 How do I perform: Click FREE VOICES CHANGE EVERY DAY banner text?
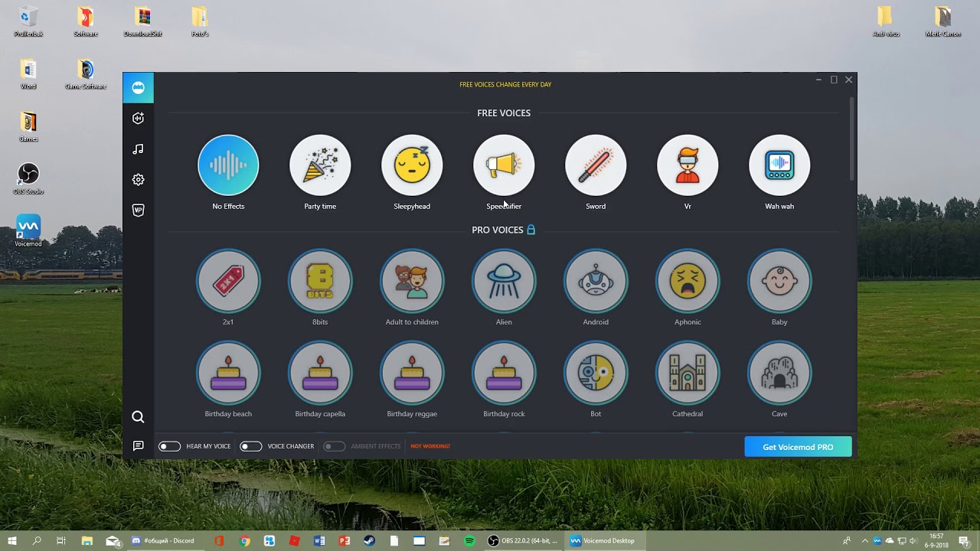click(505, 85)
